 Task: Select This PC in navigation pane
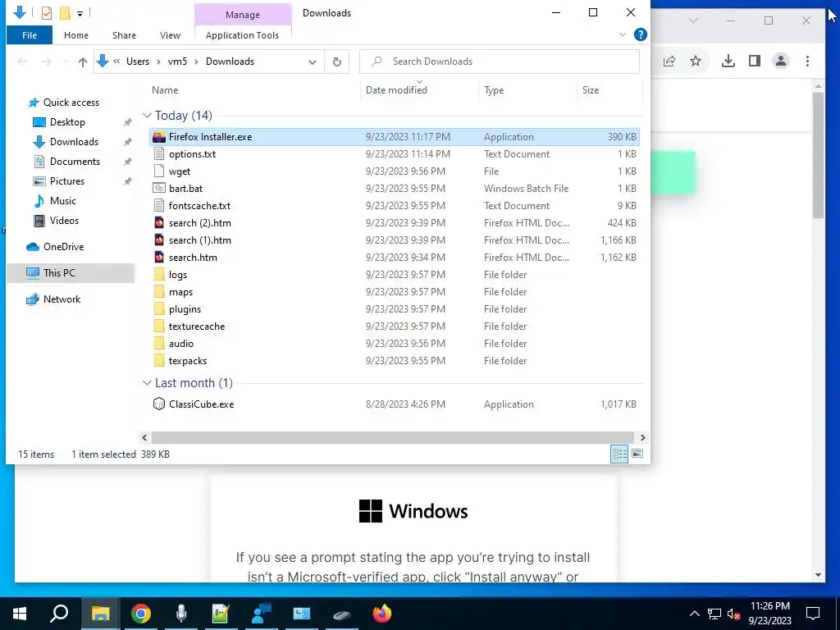59,272
